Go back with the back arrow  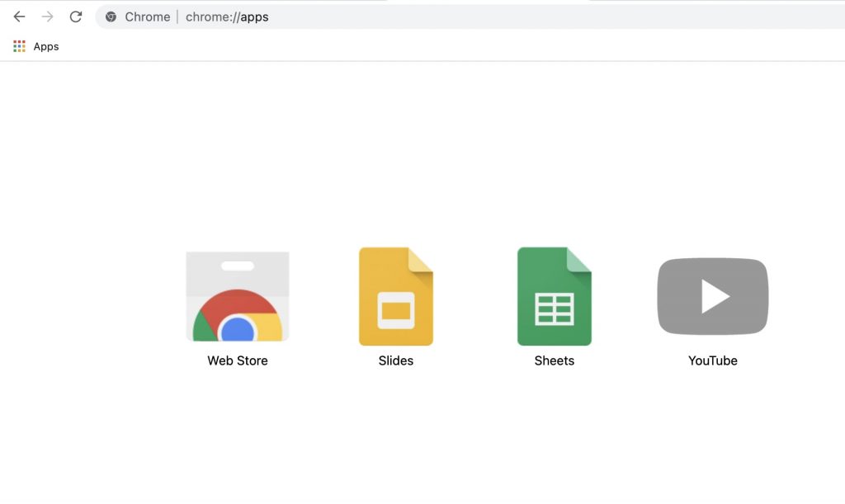20,16
